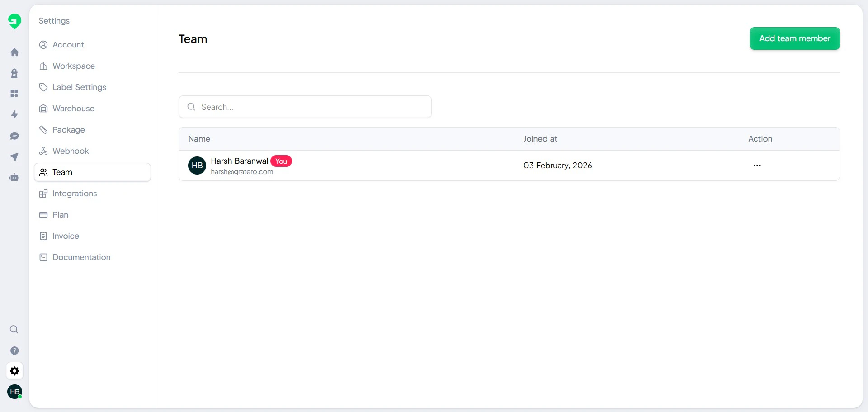Click the app logo at top left
868x412 pixels.
click(14, 21)
